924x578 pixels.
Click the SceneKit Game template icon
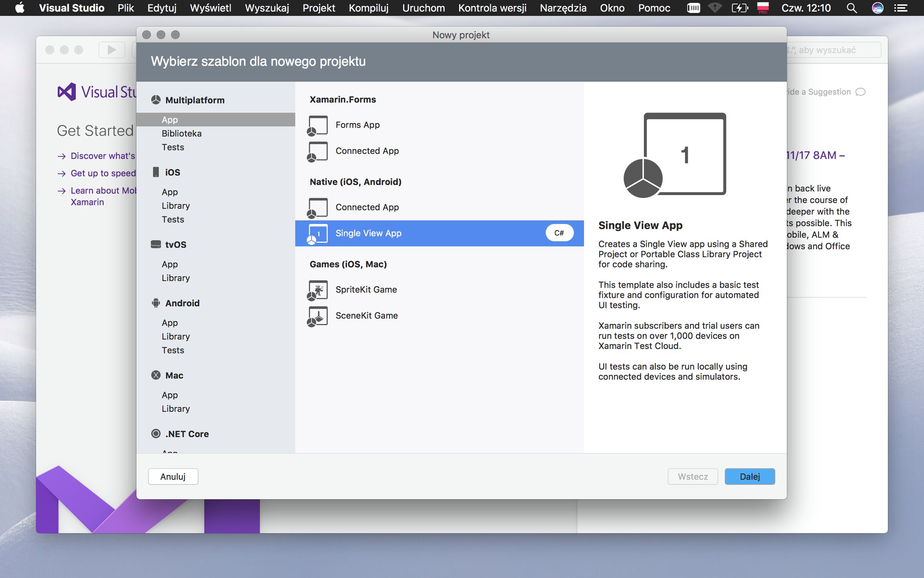(318, 316)
